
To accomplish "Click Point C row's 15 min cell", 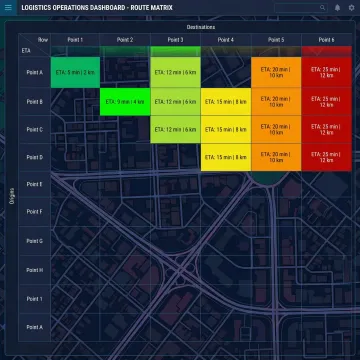I will coord(226,130).
